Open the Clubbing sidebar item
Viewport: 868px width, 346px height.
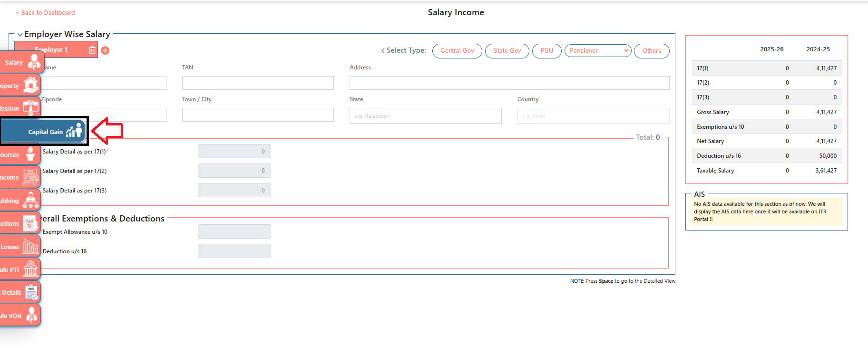pos(20,201)
